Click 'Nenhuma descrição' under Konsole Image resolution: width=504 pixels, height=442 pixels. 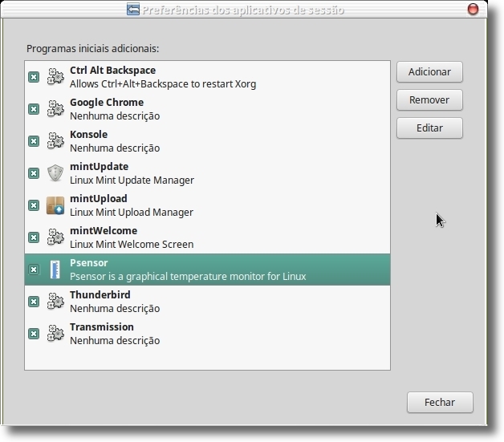click(115, 148)
